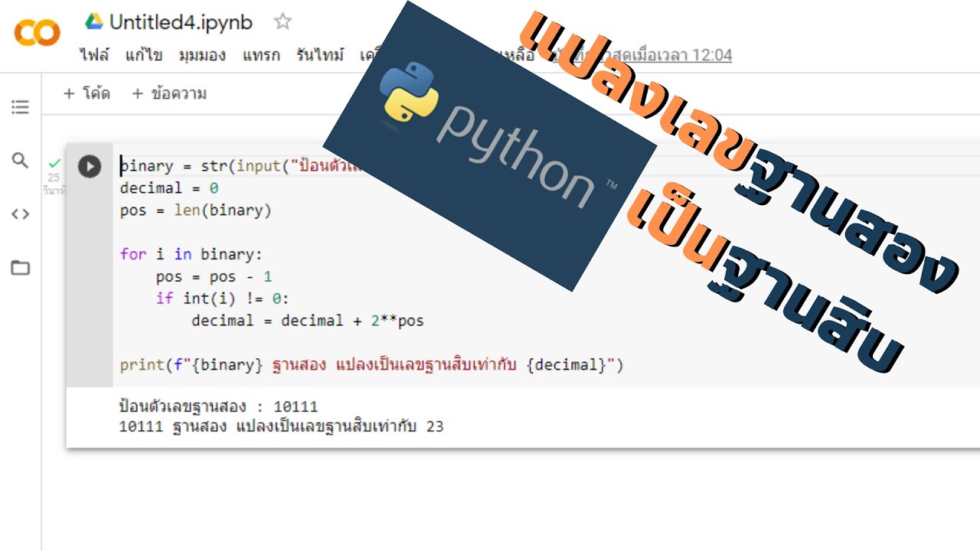This screenshot has width=980, height=551.
Task: Run the code cell with play button
Action: 90,166
